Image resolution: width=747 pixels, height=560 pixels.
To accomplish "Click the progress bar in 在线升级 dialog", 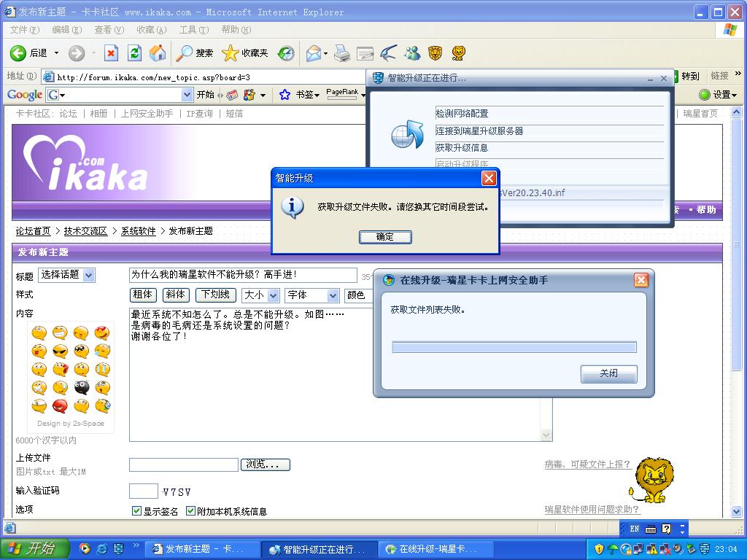I will (514, 347).
